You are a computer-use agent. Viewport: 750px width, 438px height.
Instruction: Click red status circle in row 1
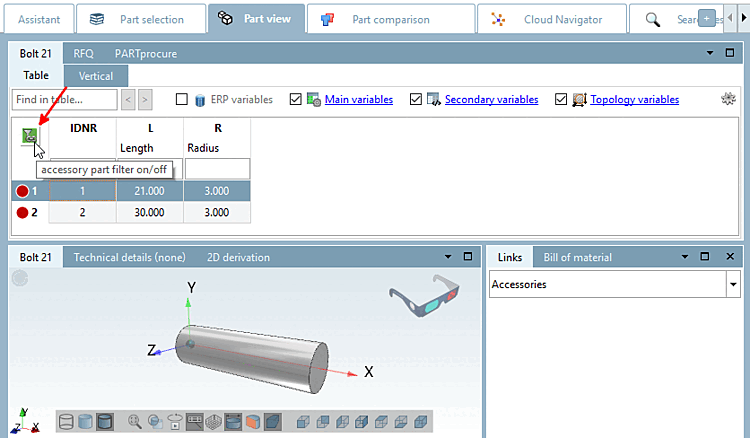pyautogui.click(x=22, y=191)
